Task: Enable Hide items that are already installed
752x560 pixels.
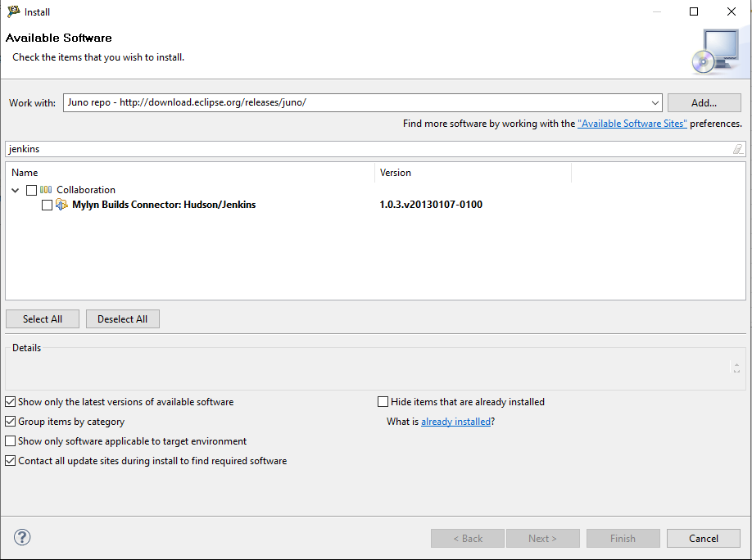Action: (x=383, y=402)
